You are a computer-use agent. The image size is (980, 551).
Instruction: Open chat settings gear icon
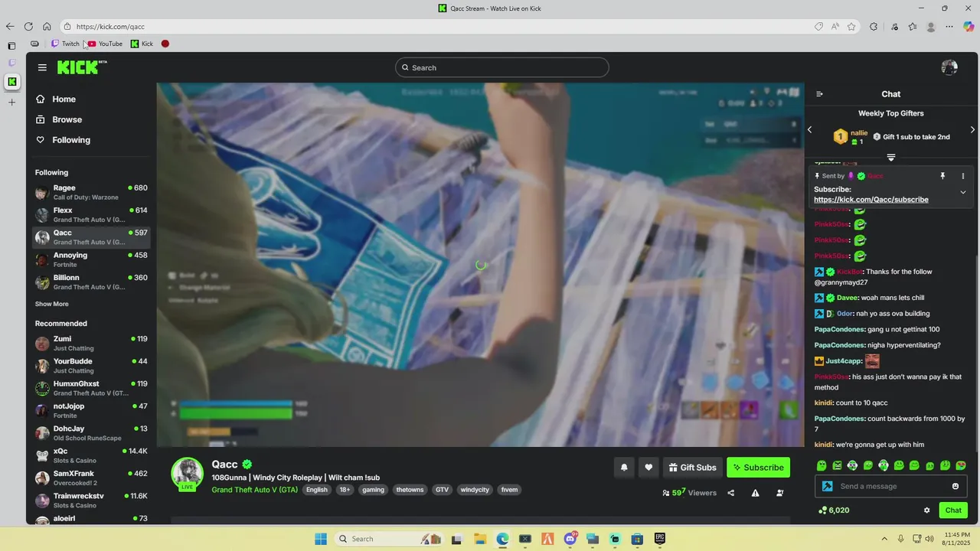pos(926,510)
